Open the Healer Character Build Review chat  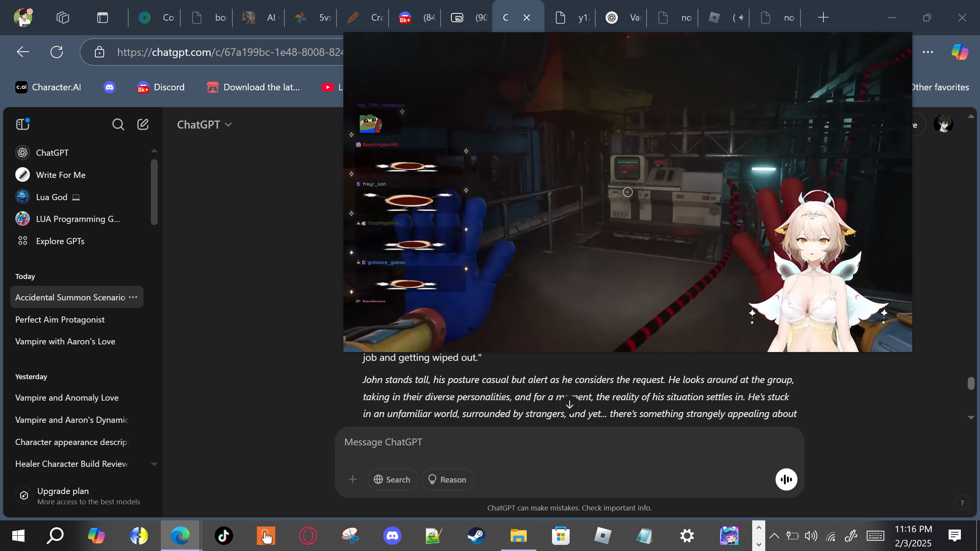click(77, 464)
